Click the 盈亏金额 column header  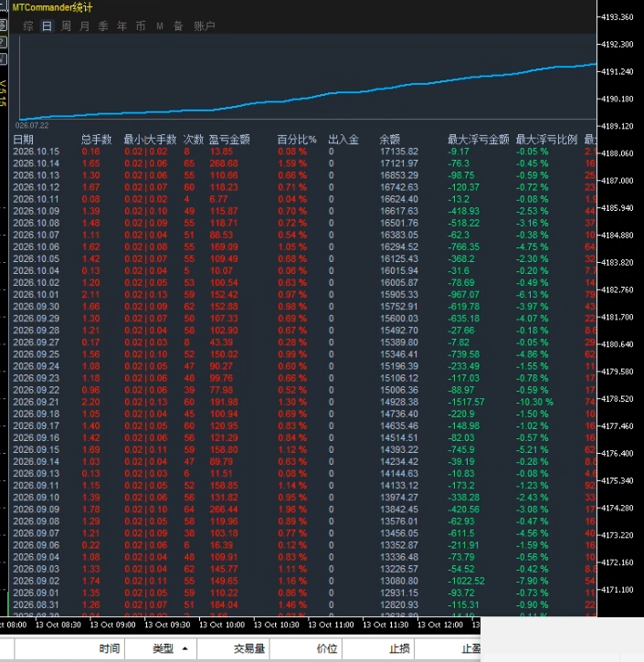[229, 140]
